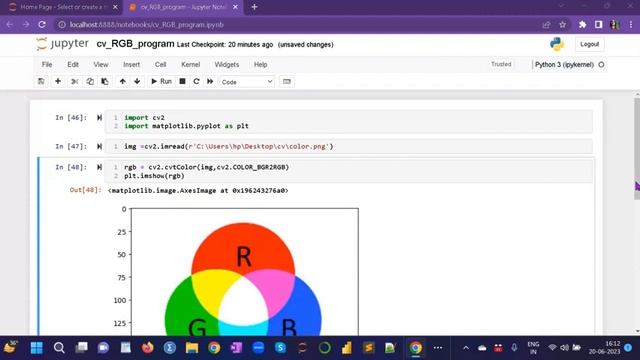This screenshot has width=640, height=360.
Task: Open the Windows Start menu
Action: click(x=37, y=348)
